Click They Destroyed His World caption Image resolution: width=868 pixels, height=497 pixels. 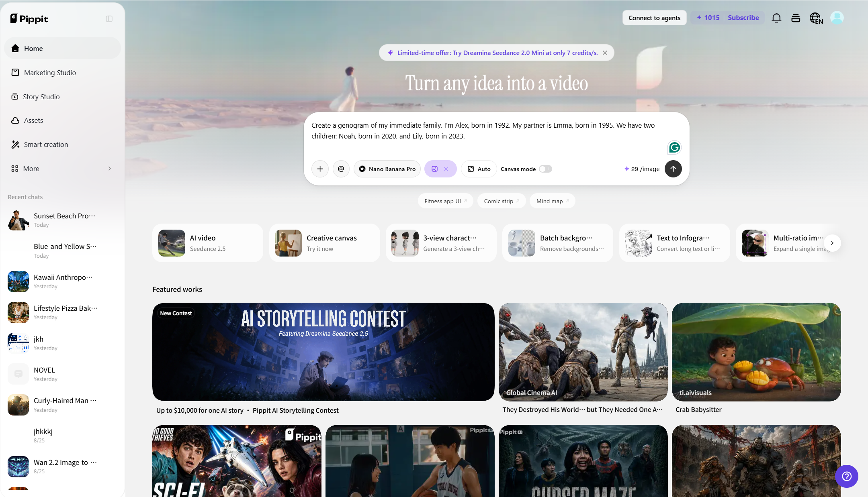point(582,409)
